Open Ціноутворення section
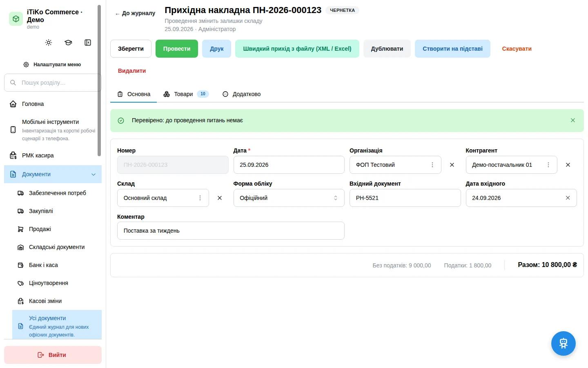 tap(57, 283)
